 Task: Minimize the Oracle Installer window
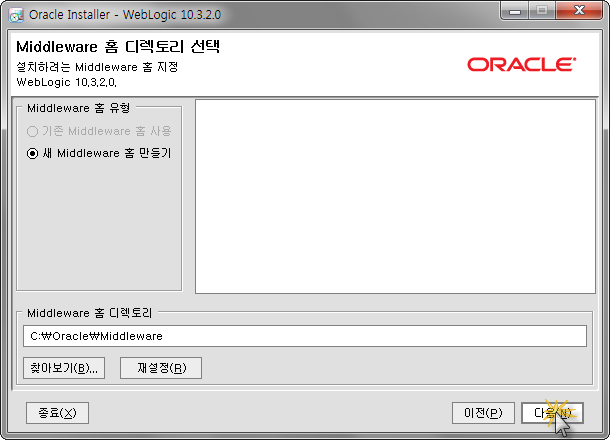click(514, 11)
